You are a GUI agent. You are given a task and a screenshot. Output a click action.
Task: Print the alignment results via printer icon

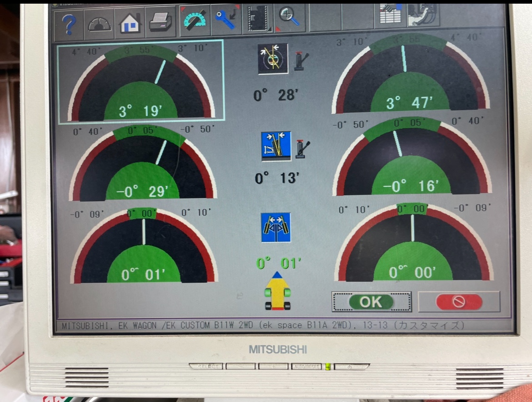(160, 22)
